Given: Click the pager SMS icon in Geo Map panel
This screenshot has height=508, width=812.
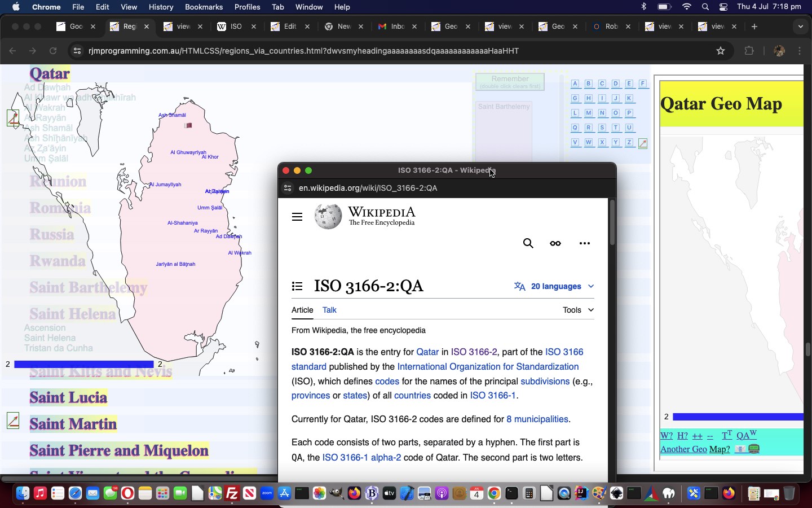Looking at the screenshot, I should [x=754, y=449].
